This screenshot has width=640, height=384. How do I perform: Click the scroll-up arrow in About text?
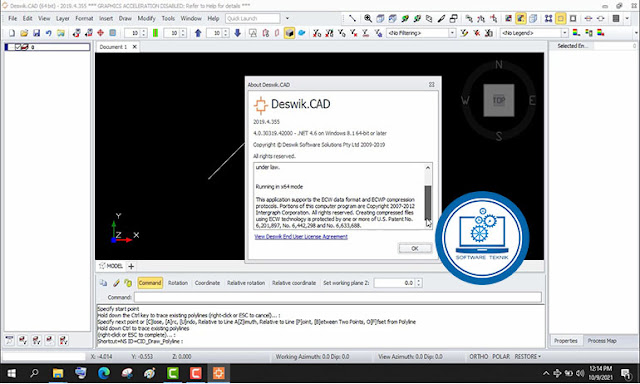coord(427,168)
